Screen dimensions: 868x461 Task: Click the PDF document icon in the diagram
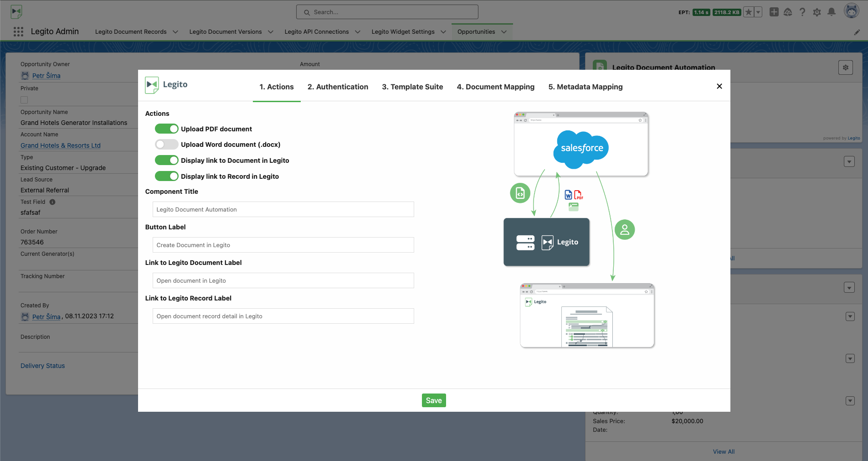point(579,195)
